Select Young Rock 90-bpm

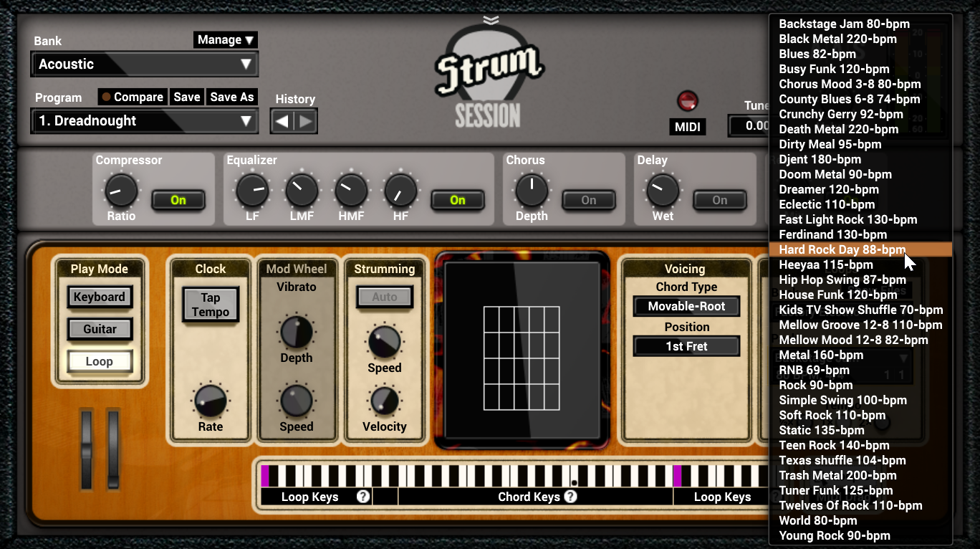860,535
